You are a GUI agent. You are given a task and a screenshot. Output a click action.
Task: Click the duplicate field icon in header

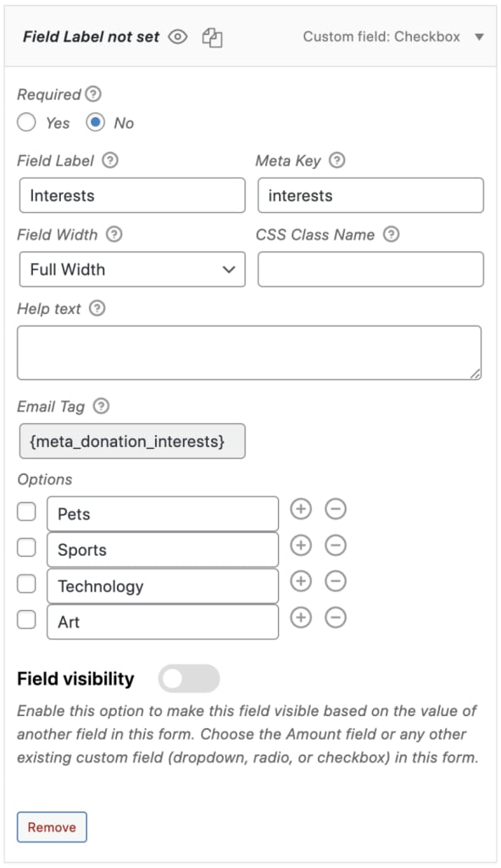pos(212,37)
